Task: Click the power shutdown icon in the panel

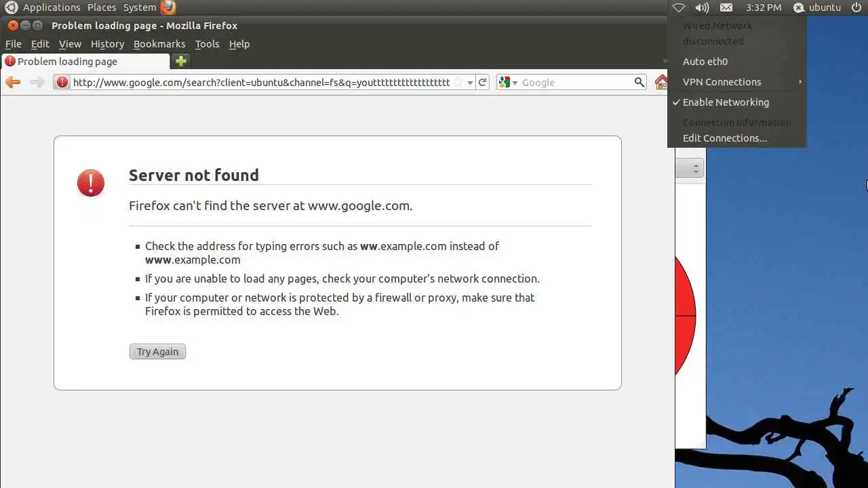Action: pyautogui.click(x=856, y=7)
